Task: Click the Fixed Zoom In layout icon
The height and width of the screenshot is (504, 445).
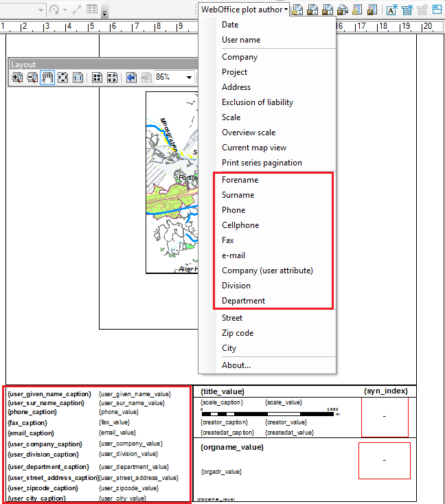Action: pos(97,78)
